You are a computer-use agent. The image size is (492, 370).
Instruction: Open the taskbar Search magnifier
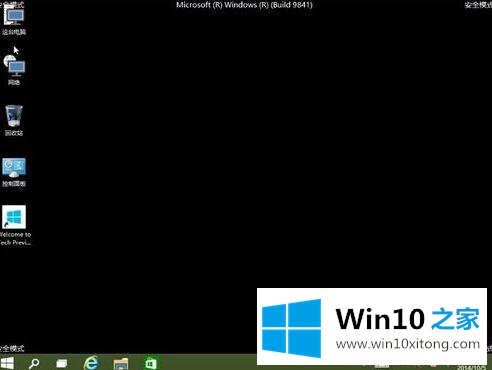[34, 363]
